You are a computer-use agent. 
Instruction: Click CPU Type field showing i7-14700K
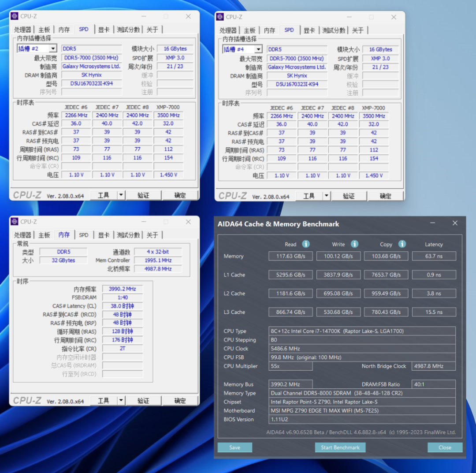click(x=362, y=331)
